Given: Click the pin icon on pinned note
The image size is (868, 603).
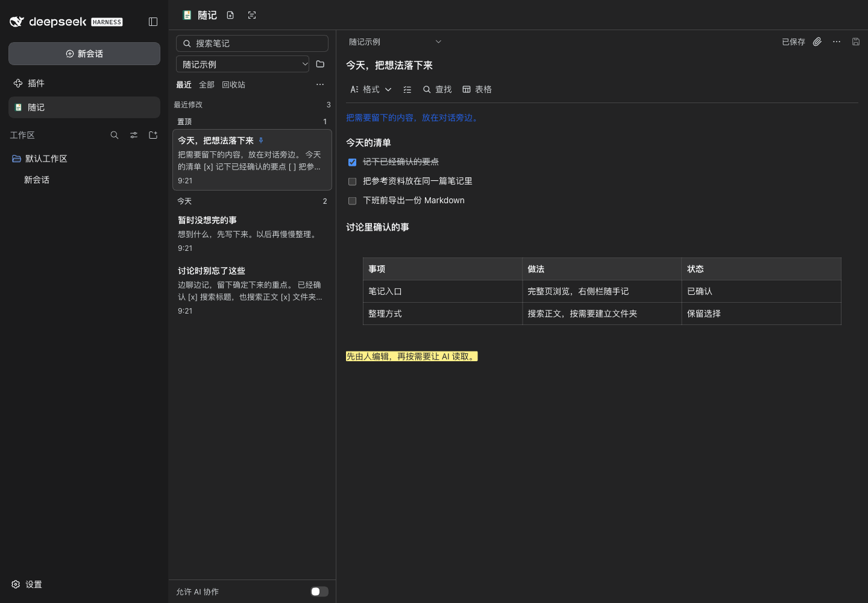Looking at the screenshot, I should pos(261,140).
